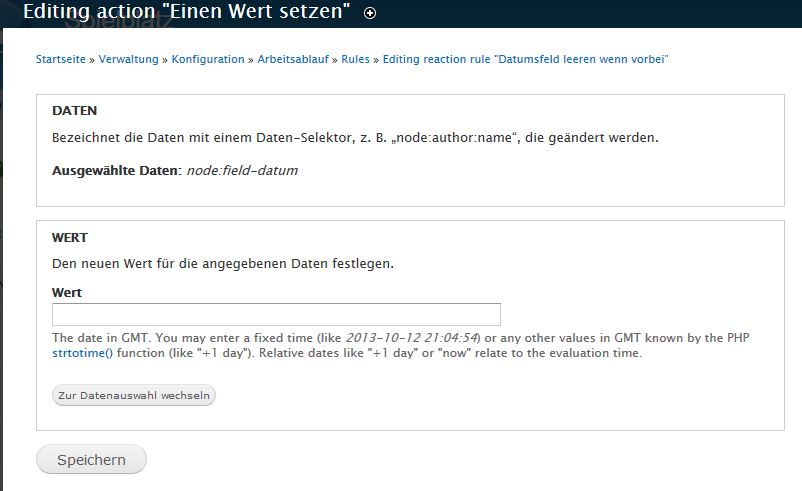Open the strtotime() function link
This screenshot has width=802, height=491.
click(x=84, y=353)
